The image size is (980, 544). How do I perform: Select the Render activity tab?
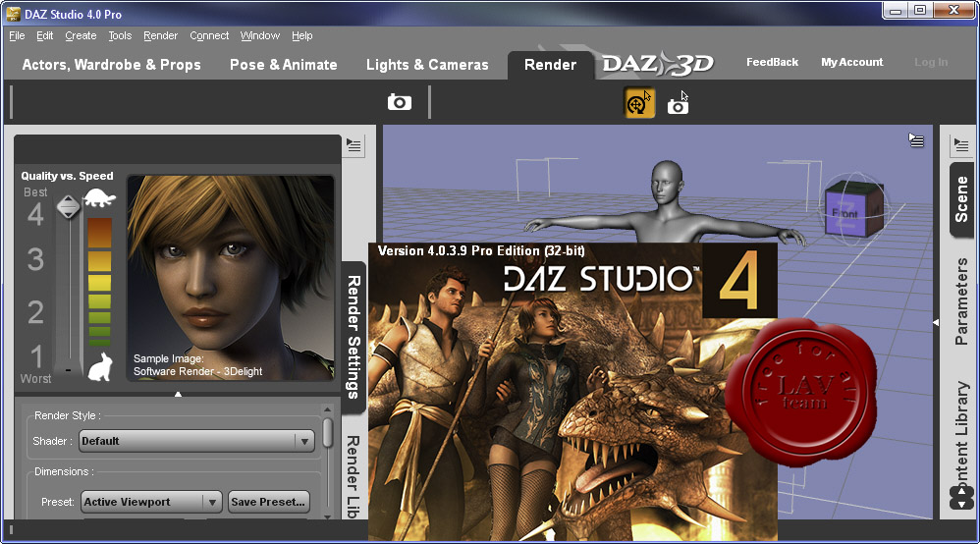point(550,65)
